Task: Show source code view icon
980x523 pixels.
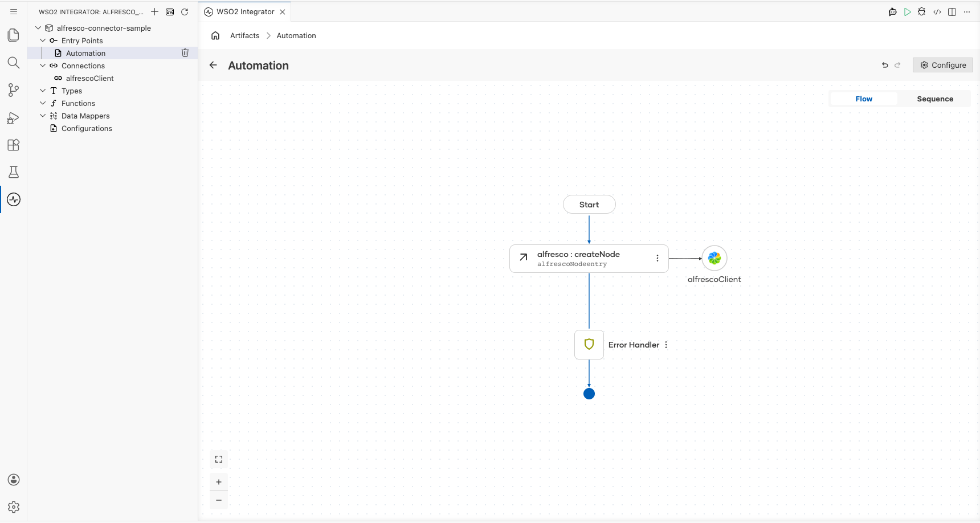Action: pyautogui.click(x=937, y=11)
